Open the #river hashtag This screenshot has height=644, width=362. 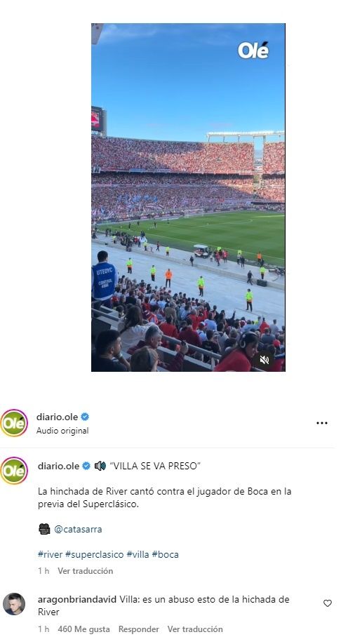pyautogui.click(x=50, y=554)
